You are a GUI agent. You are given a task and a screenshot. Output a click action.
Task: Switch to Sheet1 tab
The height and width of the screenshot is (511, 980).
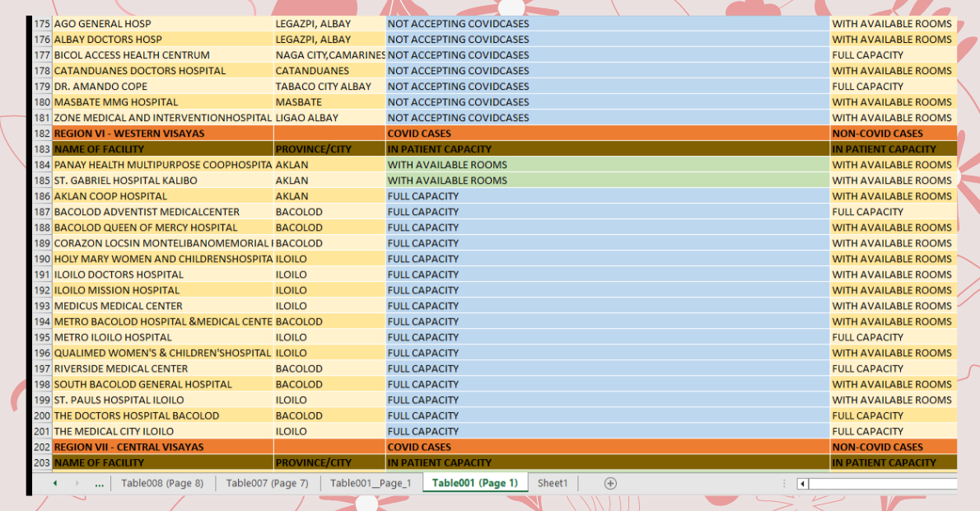point(553,483)
